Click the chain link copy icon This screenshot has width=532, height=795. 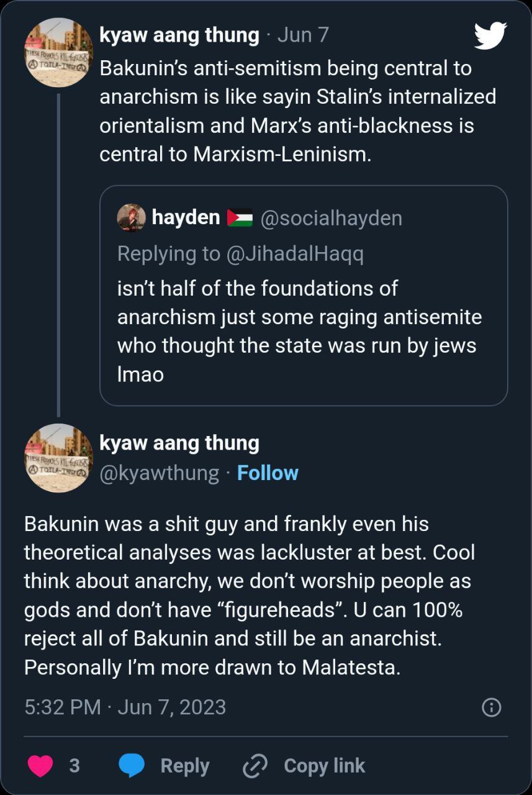(x=255, y=766)
